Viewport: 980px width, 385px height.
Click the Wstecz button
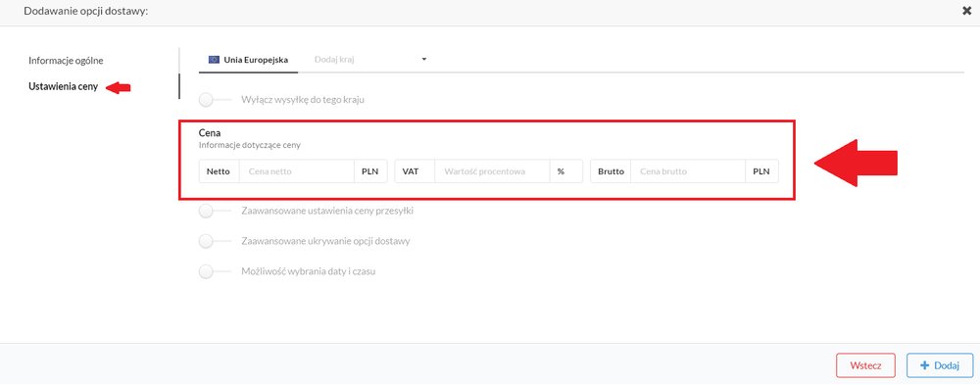865,365
